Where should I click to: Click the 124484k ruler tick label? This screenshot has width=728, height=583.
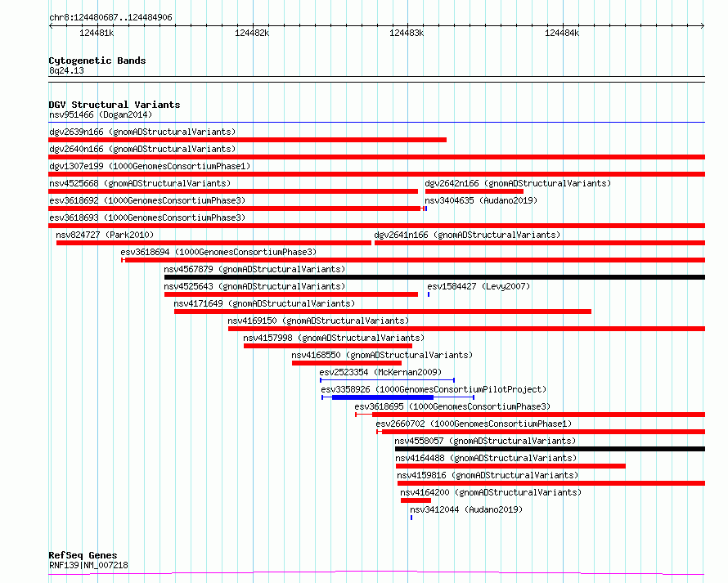tap(562, 33)
